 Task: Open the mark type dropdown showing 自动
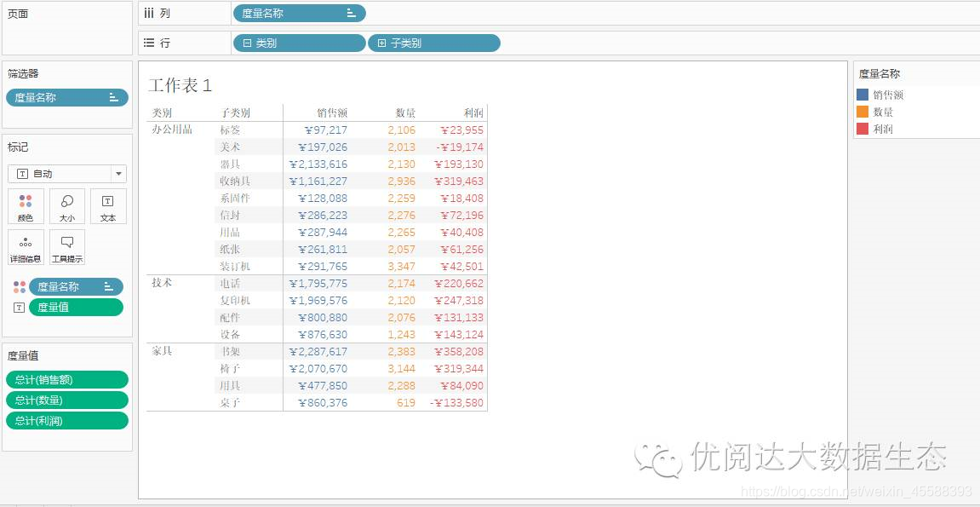(67, 174)
